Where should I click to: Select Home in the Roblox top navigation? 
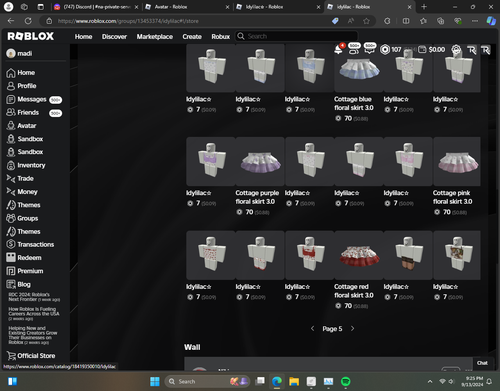tap(83, 36)
